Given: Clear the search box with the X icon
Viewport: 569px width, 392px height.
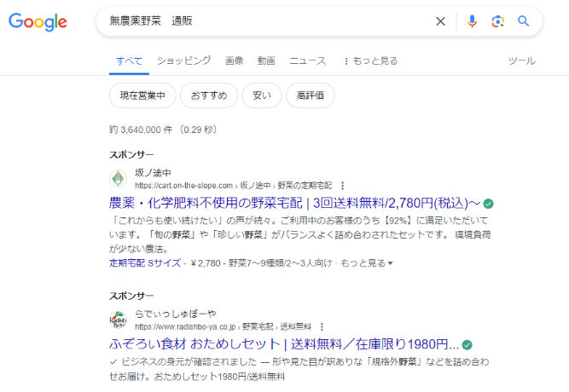Looking at the screenshot, I should (x=440, y=21).
